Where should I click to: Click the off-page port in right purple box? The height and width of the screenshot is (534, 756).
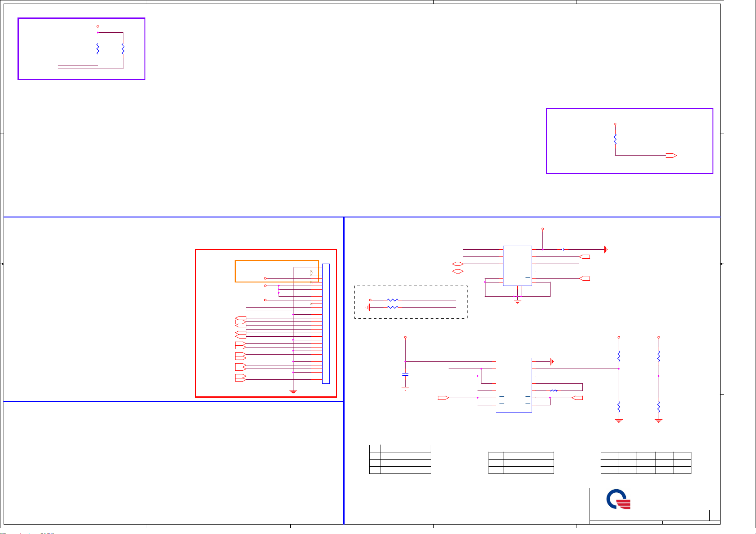tap(671, 156)
